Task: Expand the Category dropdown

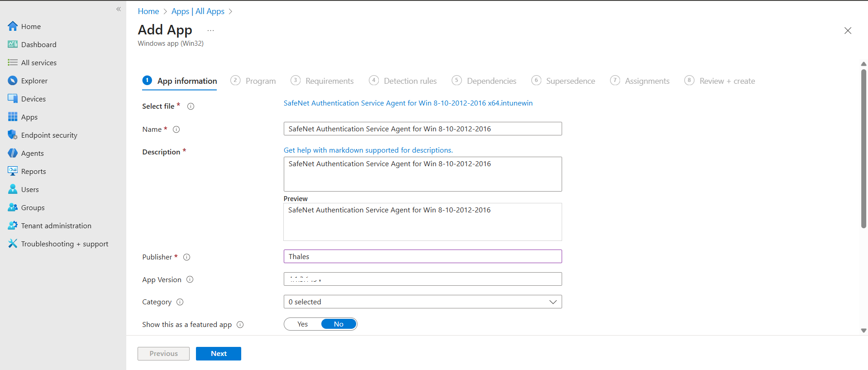Action: pyautogui.click(x=422, y=302)
